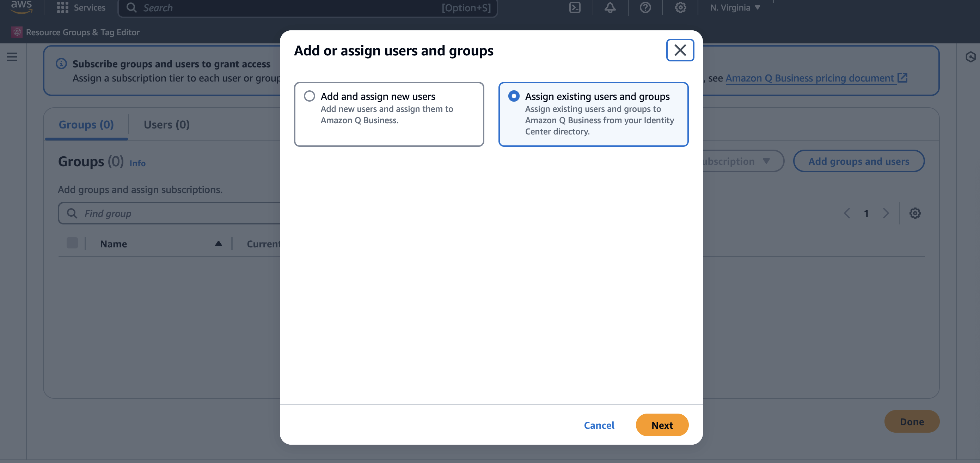Expand the N. Virginia region dropdown
980x463 pixels.
point(735,8)
